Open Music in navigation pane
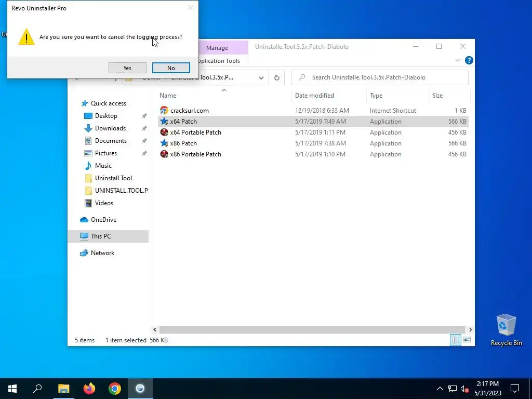Viewport: 532px width, 399px height. 103,166
